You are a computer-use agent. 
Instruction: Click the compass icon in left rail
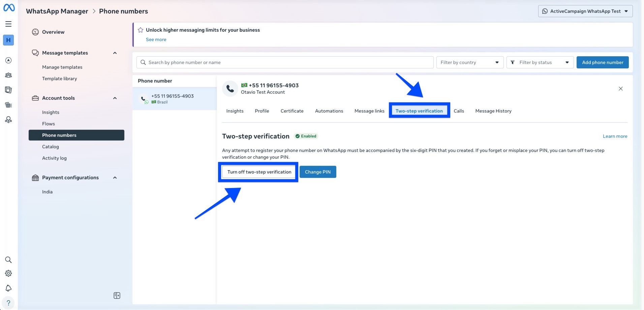click(8, 60)
